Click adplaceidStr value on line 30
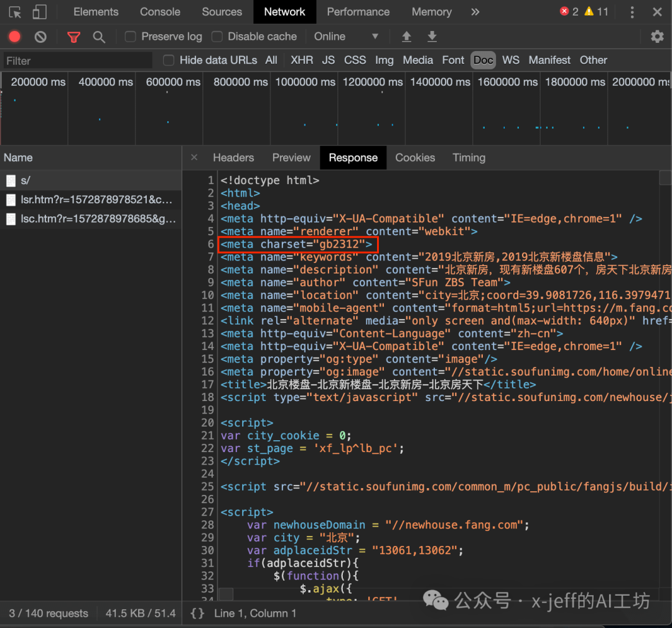The width and height of the screenshot is (672, 628). 415,550
